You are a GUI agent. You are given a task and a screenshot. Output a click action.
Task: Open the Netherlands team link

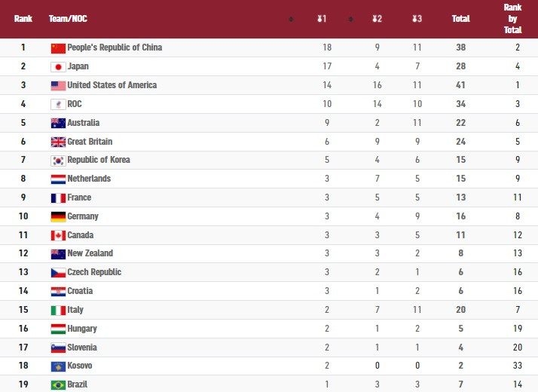coord(89,179)
